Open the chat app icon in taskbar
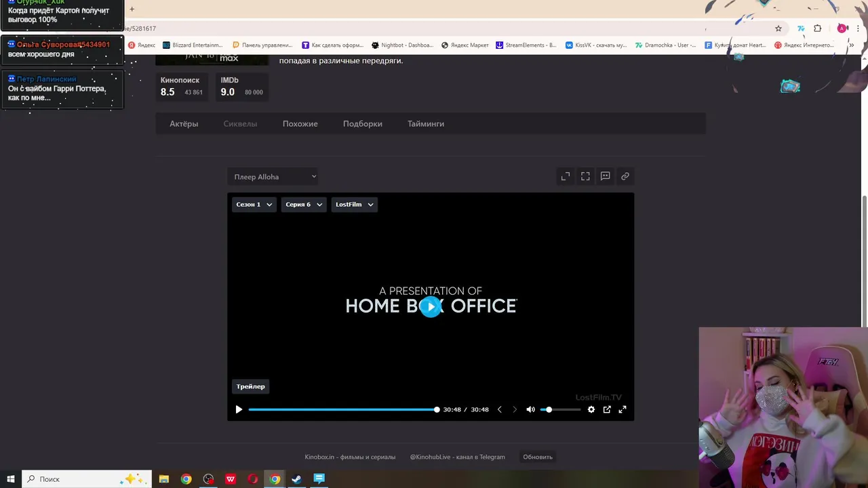The height and width of the screenshot is (488, 868). (319, 479)
